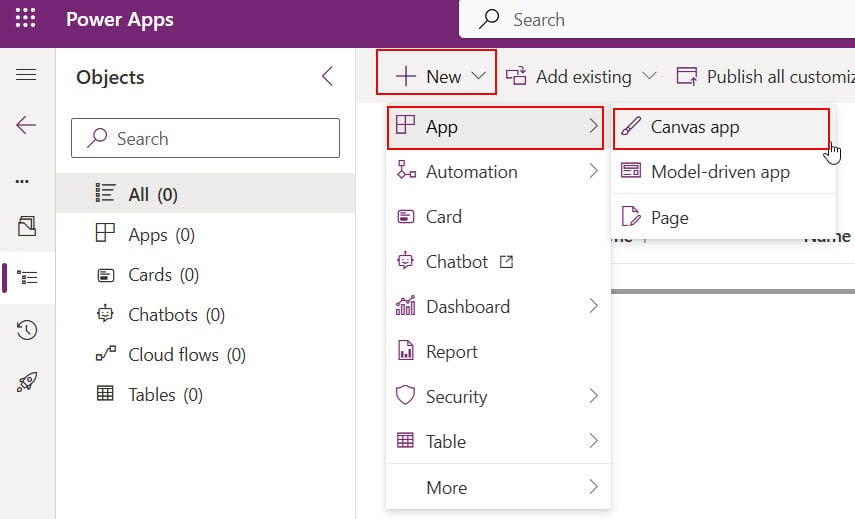Select Canvas app from submenu

pyautogui.click(x=721, y=129)
